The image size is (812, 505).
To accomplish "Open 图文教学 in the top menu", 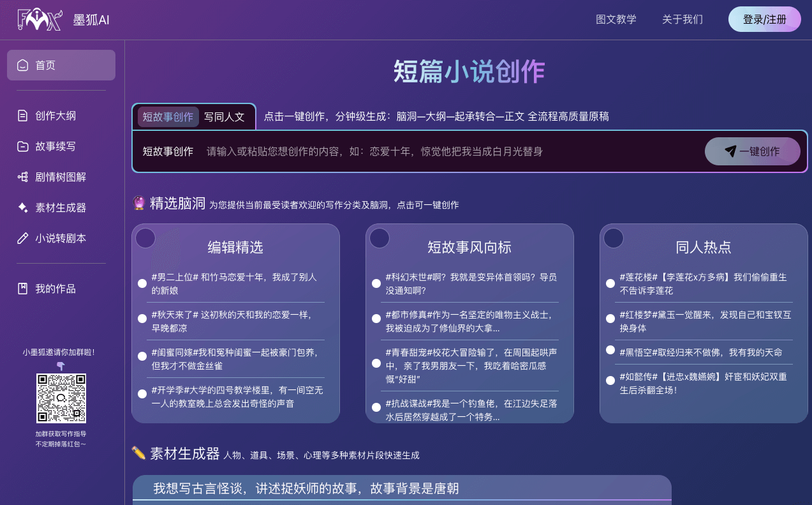I will point(616,19).
